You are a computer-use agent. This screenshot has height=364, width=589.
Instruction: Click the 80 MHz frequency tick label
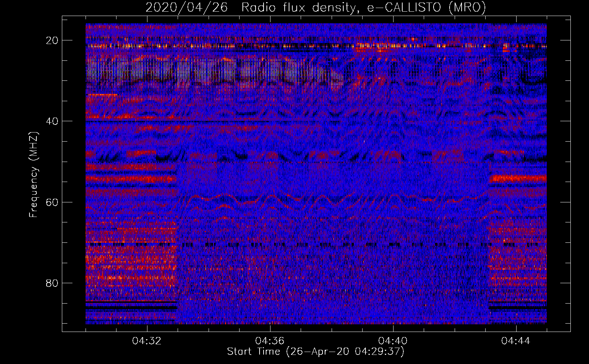click(x=52, y=283)
